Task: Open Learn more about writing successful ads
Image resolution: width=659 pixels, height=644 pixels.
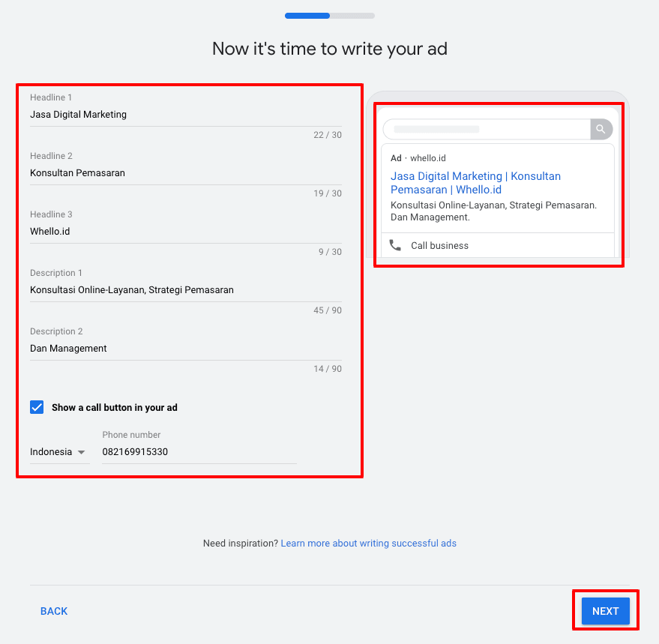Action: click(368, 544)
